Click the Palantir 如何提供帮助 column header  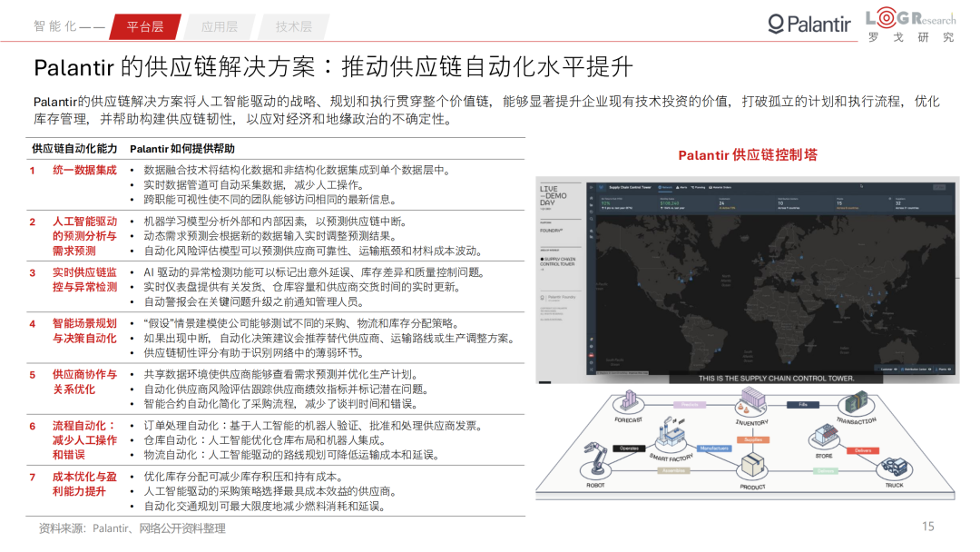click(x=181, y=149)
